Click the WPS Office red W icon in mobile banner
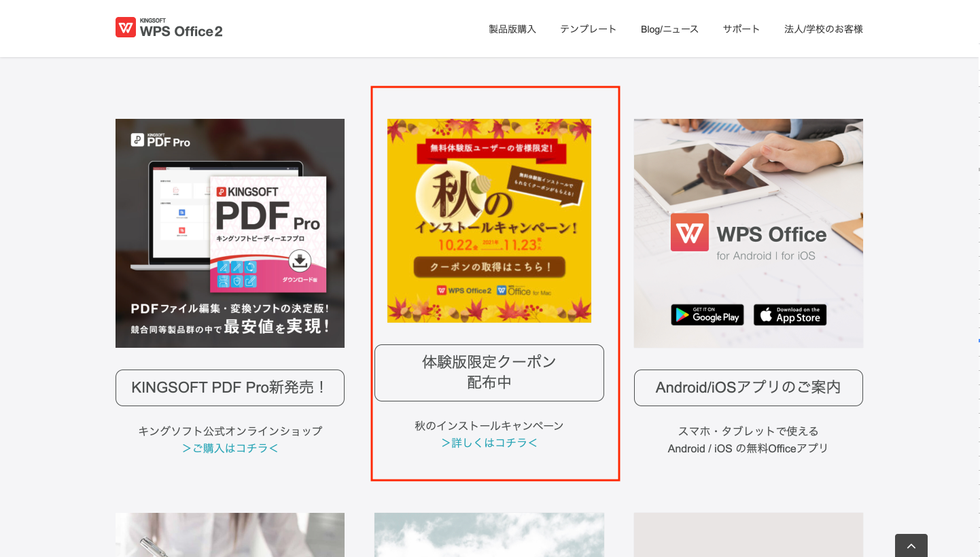Screen dimensions: 980x557 (690, 232)
